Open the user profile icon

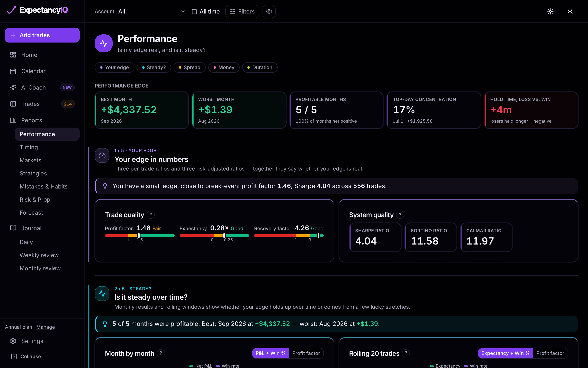(570, 11)
